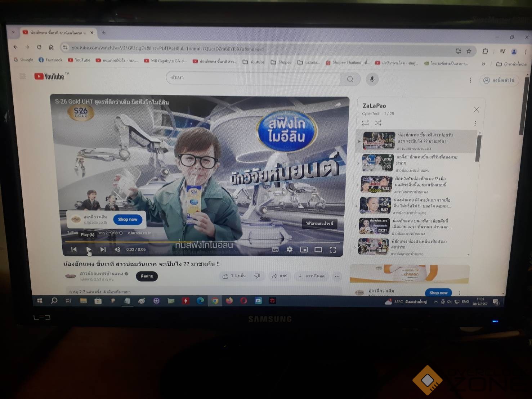Click the YouTube search magnifier button
The image size is (532, 399).
coord(350,79)
